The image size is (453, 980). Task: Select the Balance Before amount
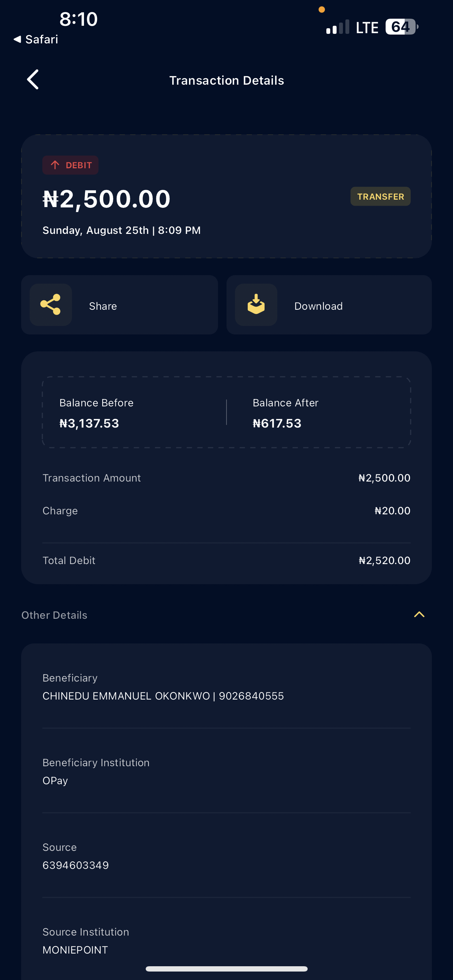89,423
